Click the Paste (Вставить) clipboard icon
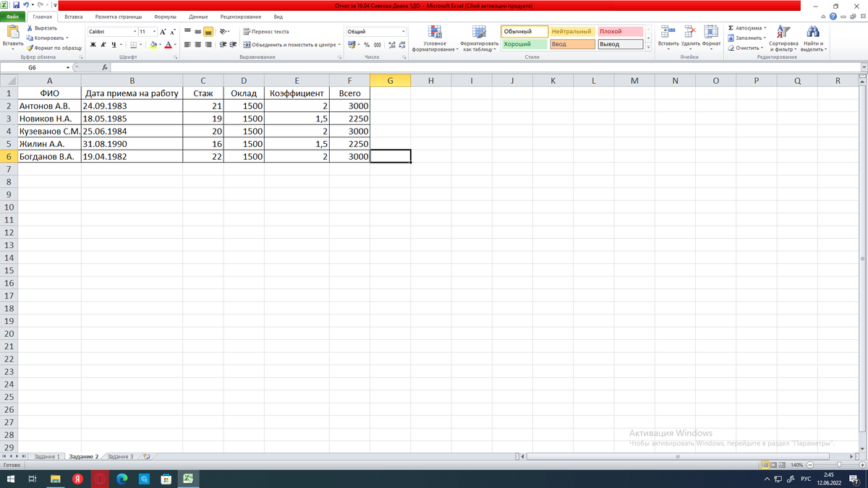The width and height of the screenshot is (868, 488). pyautogui.click(x=12, y=32)
